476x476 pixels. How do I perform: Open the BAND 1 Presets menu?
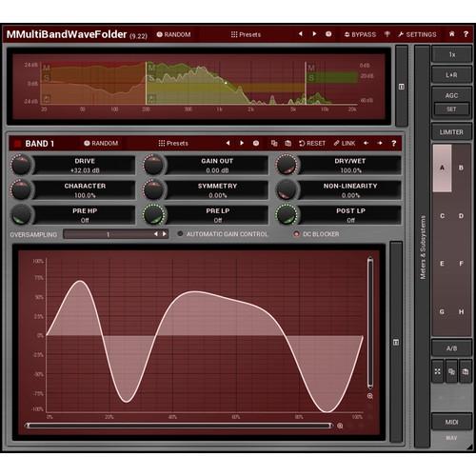pyautogui.click(x=173, y=143)
